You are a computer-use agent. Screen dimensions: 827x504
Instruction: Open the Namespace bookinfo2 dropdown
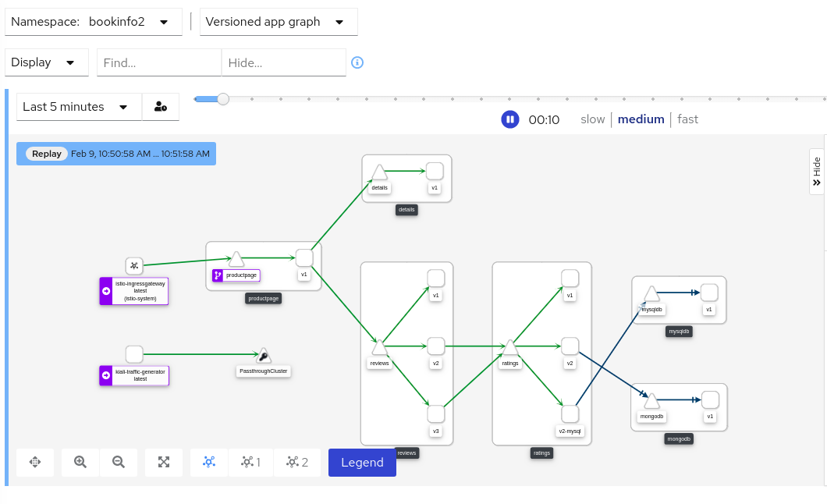pos(94,22)
